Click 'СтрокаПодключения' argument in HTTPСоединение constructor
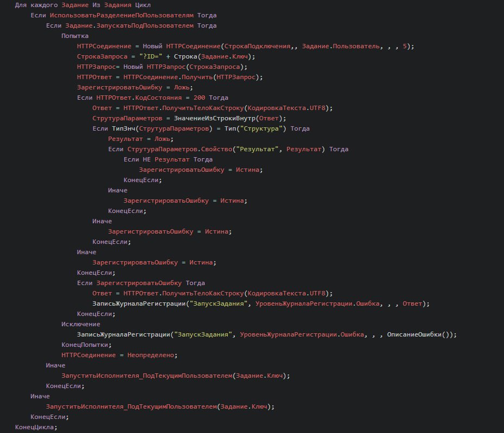The image size is (504, 433). 257,46
